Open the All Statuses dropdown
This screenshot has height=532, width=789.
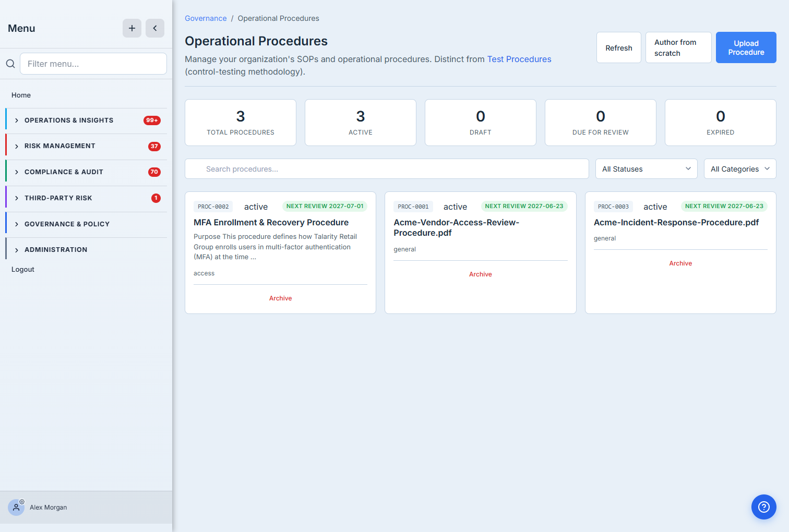[646, 169]
